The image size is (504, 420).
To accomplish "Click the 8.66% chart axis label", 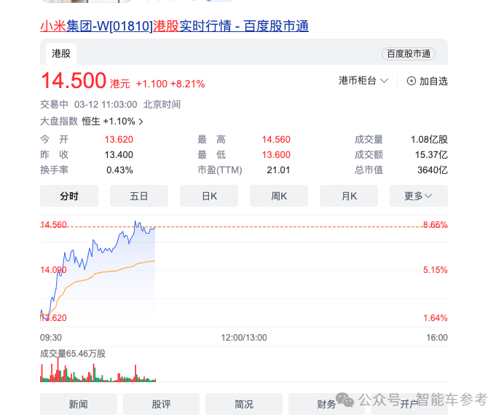I will coord(436,225).
